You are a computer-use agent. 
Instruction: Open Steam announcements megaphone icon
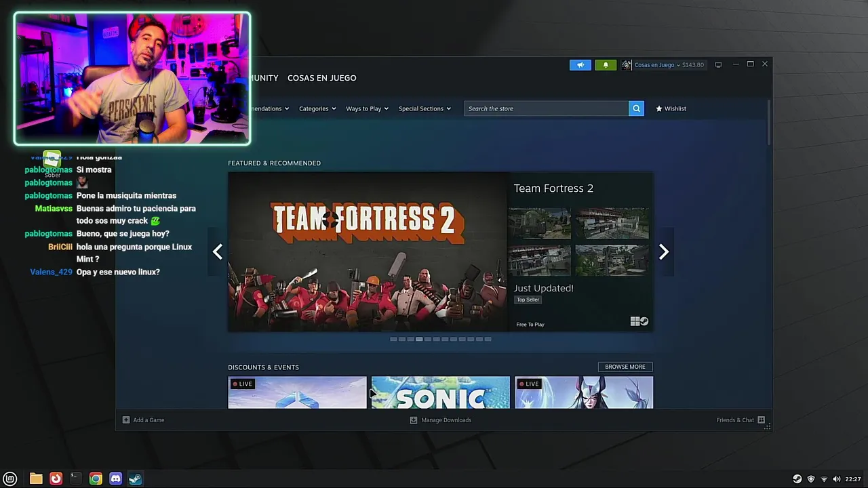(580, 65)
